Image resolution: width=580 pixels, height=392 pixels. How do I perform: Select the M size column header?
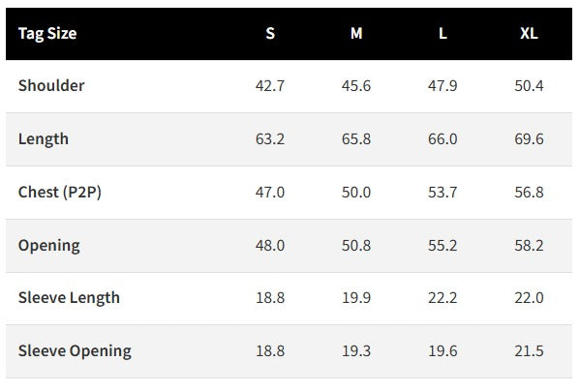pos(356,34)
